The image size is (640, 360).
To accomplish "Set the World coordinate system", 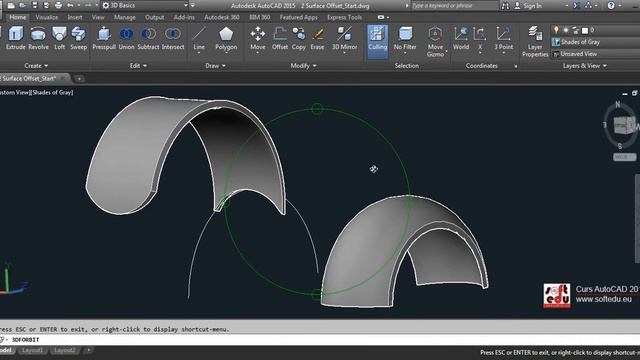I will (x=461, y=38).
